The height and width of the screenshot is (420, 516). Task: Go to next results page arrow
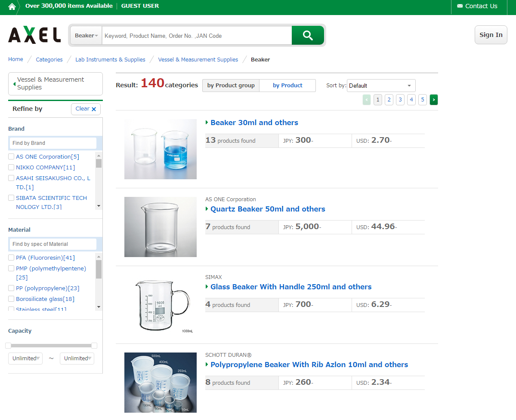[434, 100]
